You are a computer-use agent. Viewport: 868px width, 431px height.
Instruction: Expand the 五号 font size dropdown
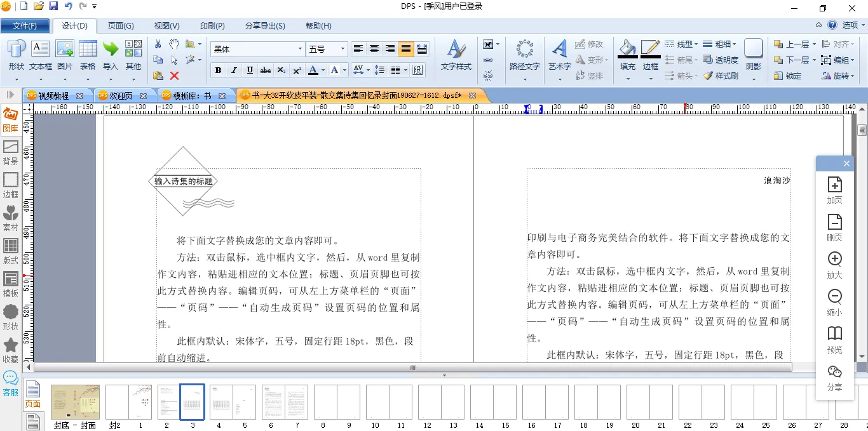[x=342, y=49]
